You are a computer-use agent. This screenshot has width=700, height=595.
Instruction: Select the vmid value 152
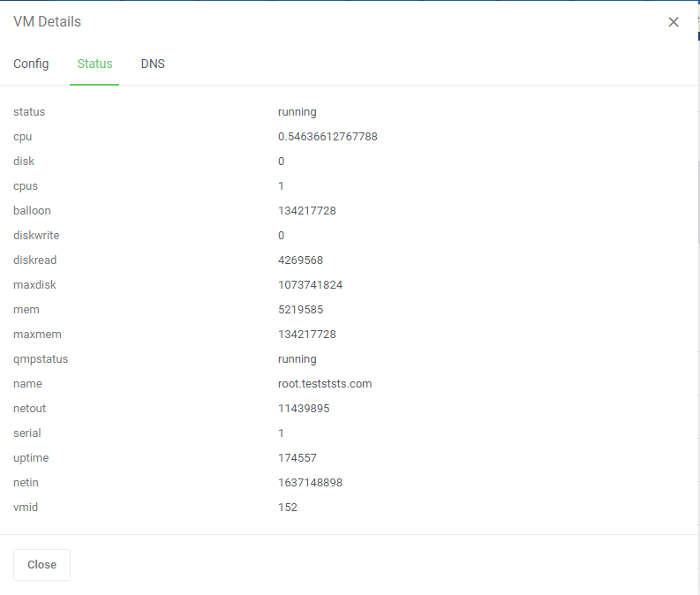pyautogui.click(x=288, y=508)
